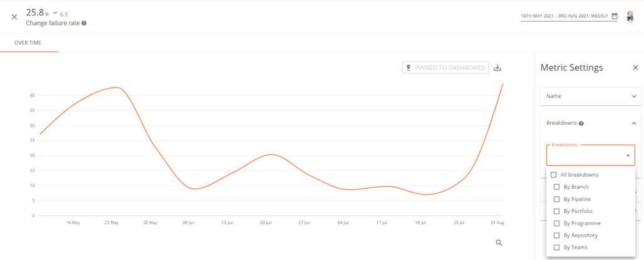Tick the By Pipeline checkbox
644x260 pixels.
click(x=557, y=199)
